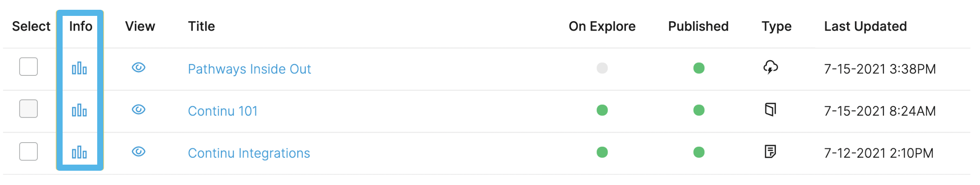Sort by the Title column header
980x185 pixels.
[201, 26]
